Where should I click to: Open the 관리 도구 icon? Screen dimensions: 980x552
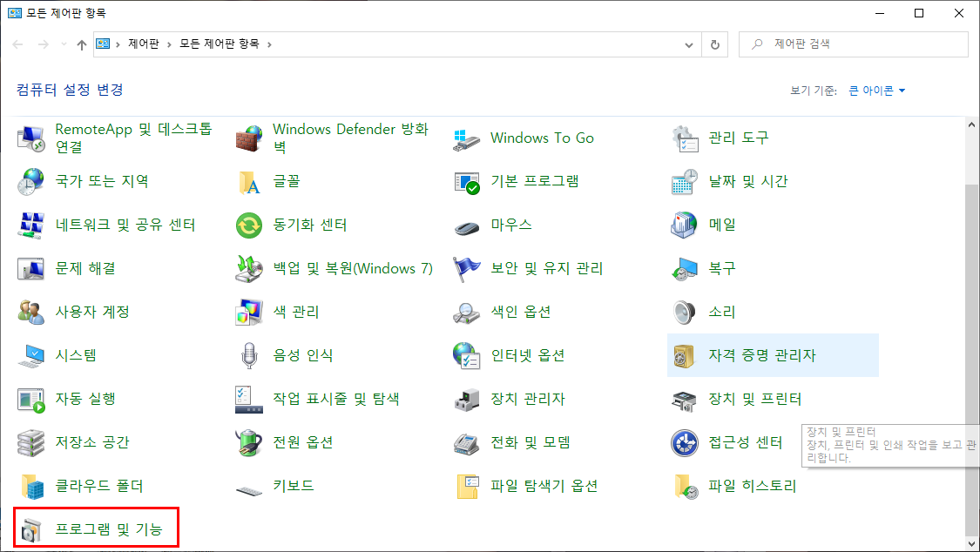[685, 138]
